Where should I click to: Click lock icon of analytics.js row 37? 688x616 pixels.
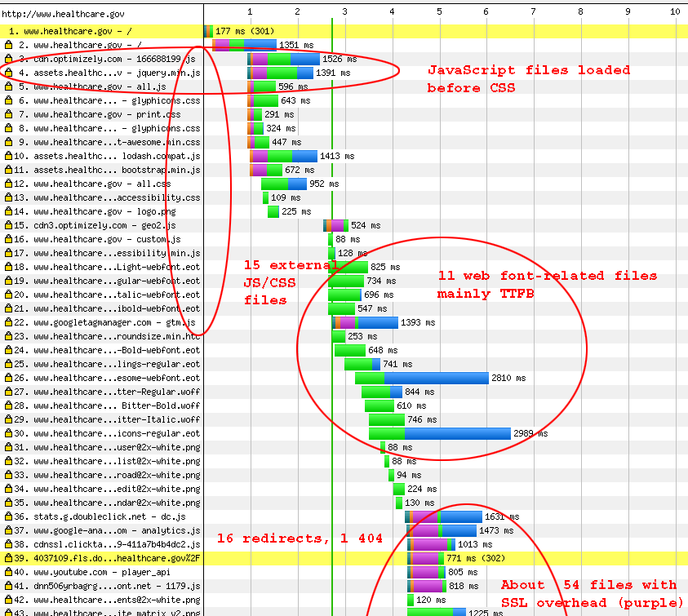(8, 530)
